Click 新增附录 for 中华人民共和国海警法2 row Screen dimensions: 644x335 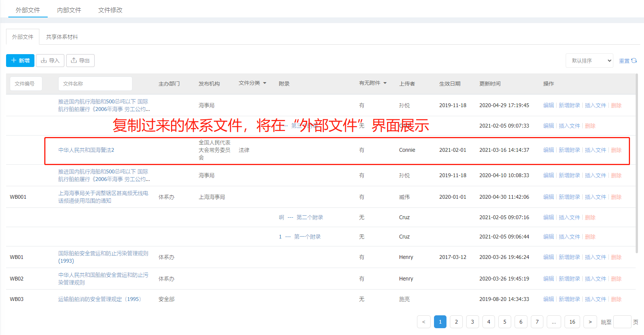(569, 150)
